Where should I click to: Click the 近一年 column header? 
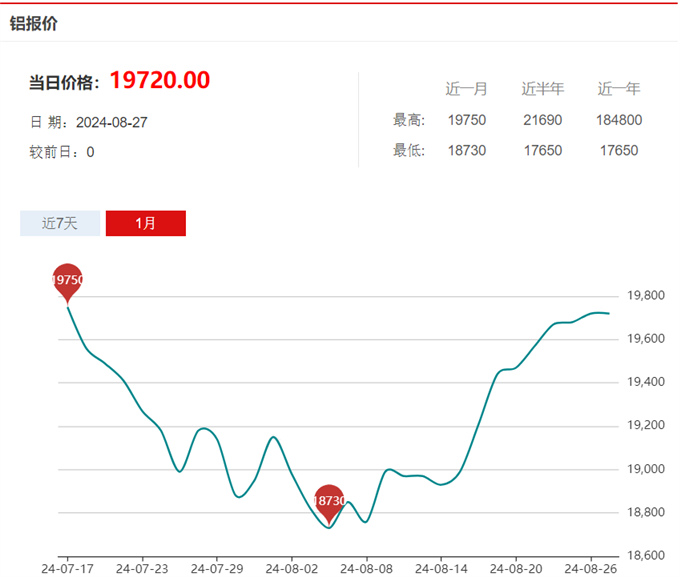[x=619, y=89]
